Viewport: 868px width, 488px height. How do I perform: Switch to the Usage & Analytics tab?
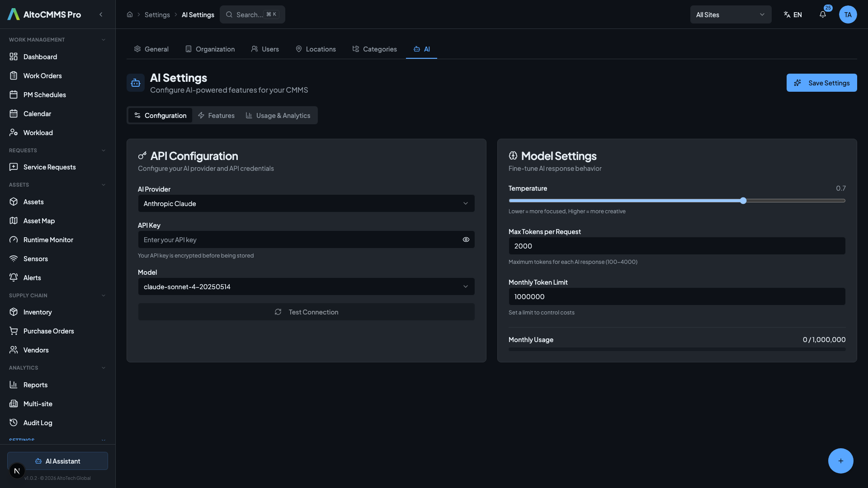pyautogui.click(x=278, y=115)
